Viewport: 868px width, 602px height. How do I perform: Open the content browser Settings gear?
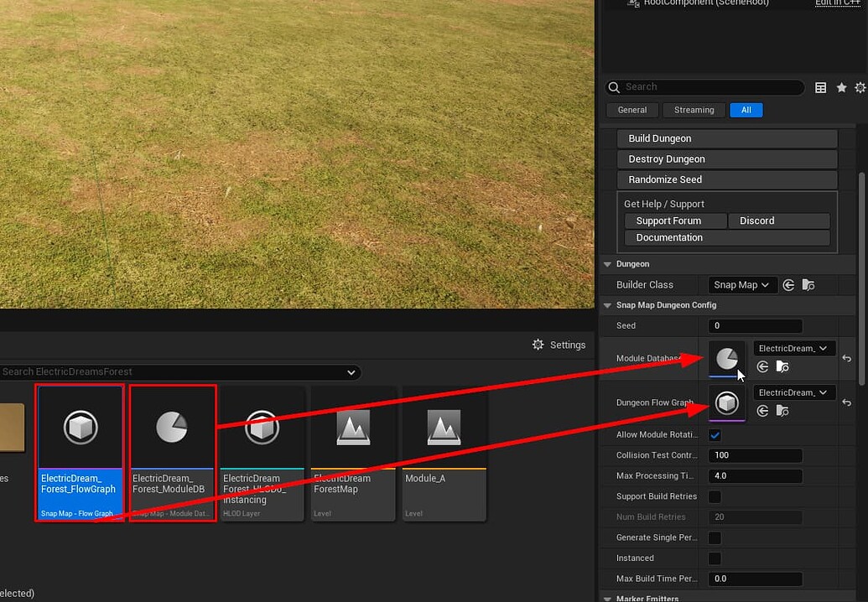537,345
